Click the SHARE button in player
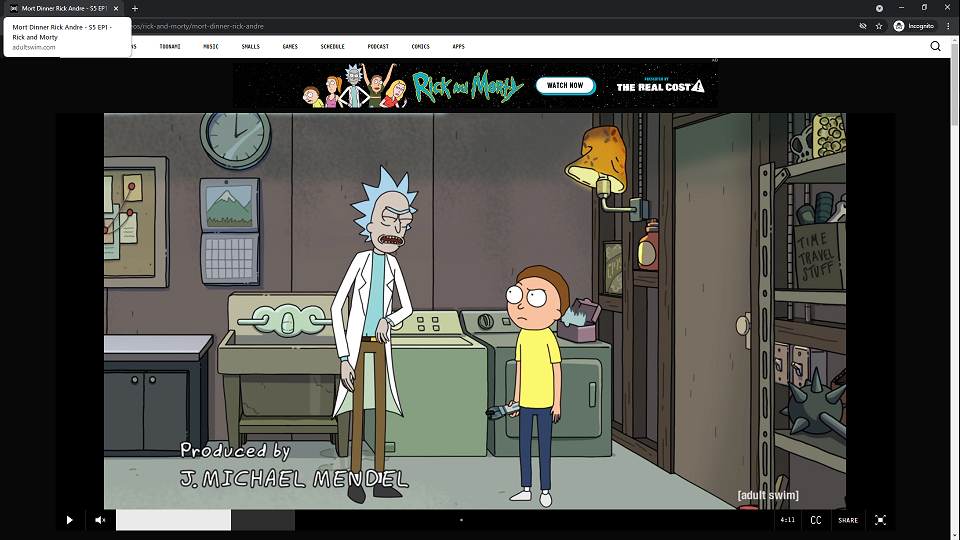Screen dimensions: 960x540 (x=848, y=520)
